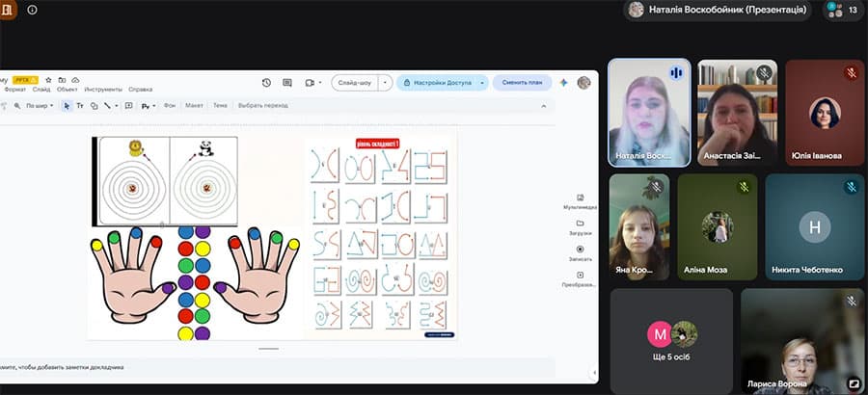This screenshot has height=395, width=868.
Task: Click the PPTX format badge
Action: point(25,80)
